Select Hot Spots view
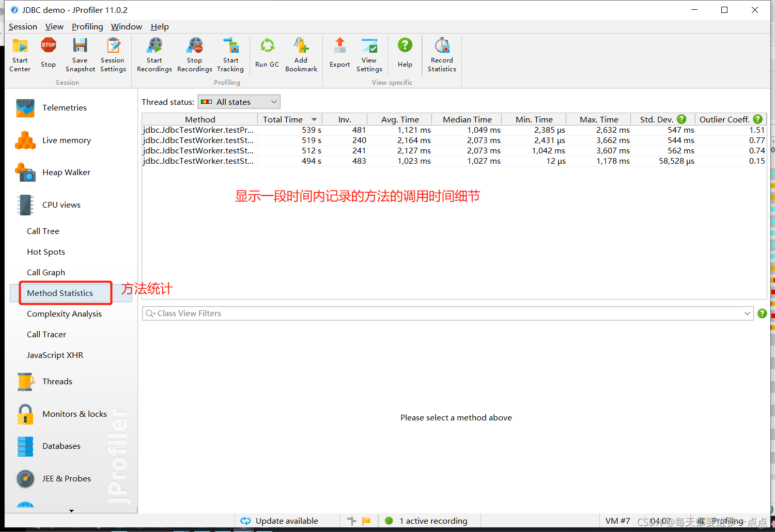 (x=46, y=252)
